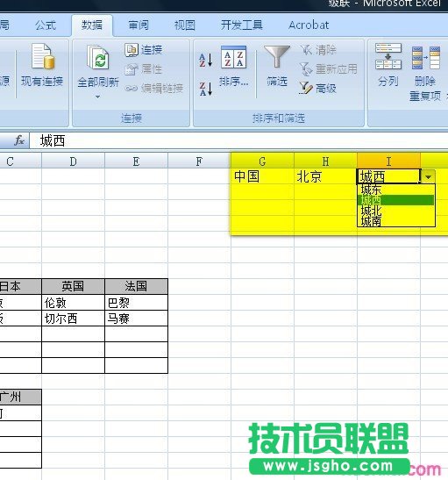Select the 英国 header cell
This screenshot has height=480, width=448.
coord(73,286)
